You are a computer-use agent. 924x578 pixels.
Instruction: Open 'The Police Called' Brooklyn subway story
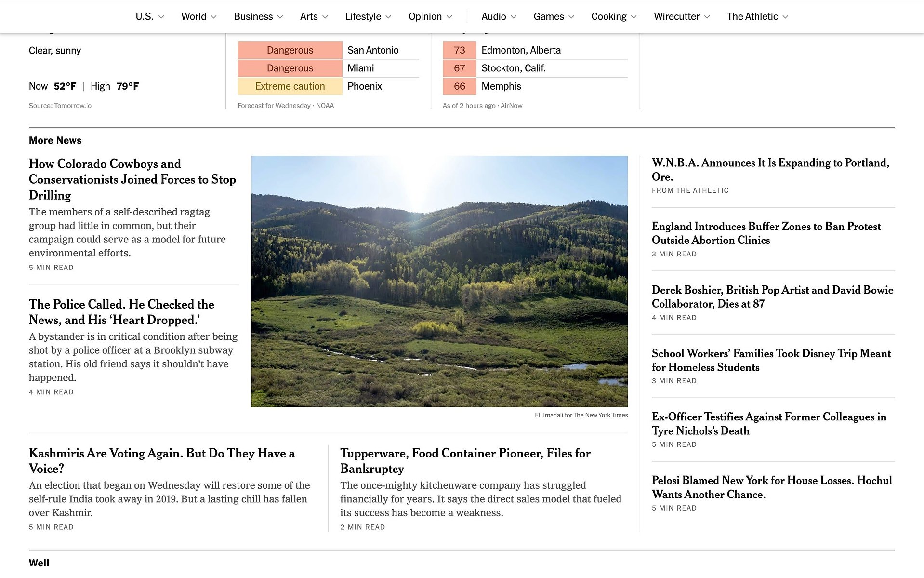point(121,312)
